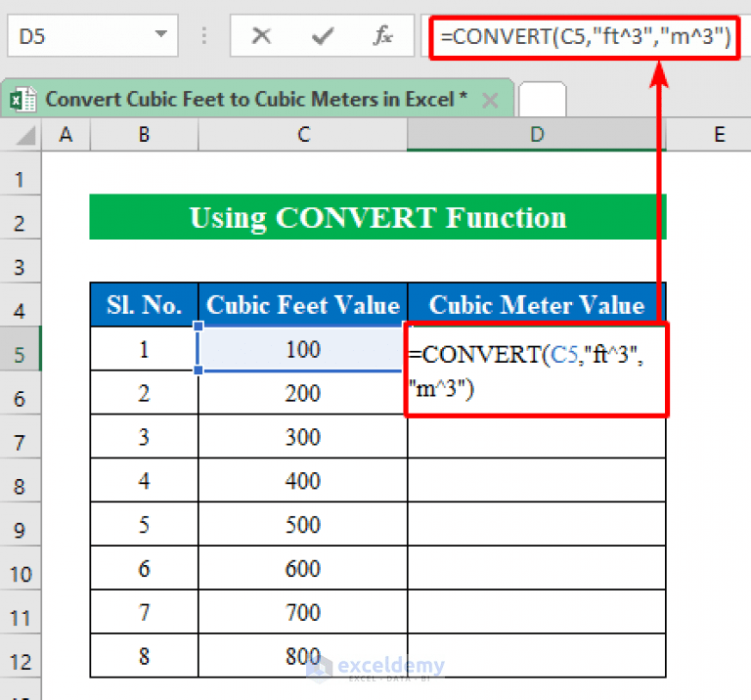751x700 pixels.
Task: Click empty Cubic Meter cell in row 11
Action: click(537, 612)
